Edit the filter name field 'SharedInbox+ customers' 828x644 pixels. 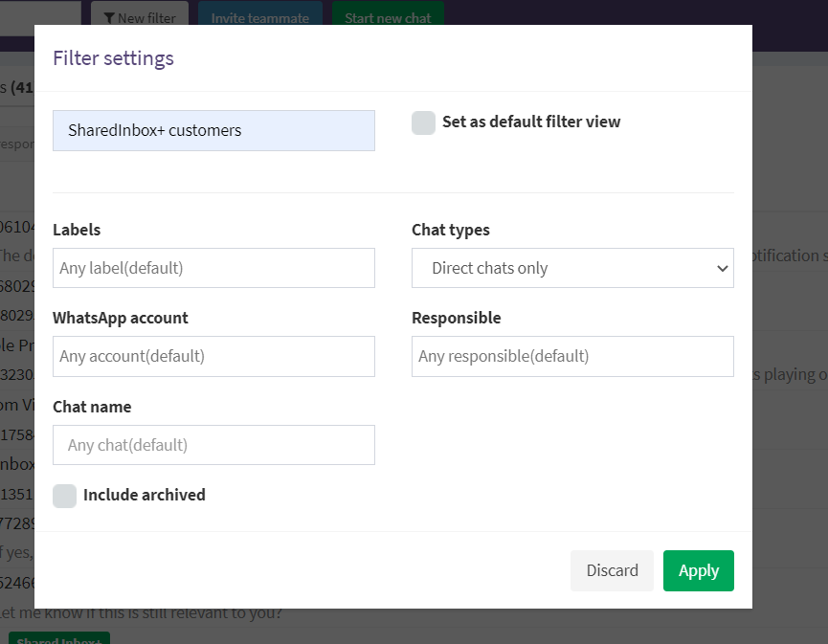[x=213, y=130]
